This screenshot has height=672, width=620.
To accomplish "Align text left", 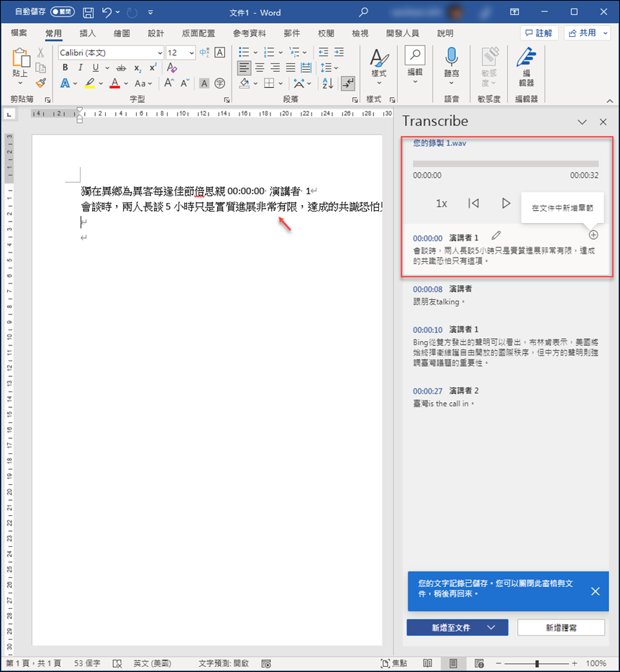I will (245, 68).
